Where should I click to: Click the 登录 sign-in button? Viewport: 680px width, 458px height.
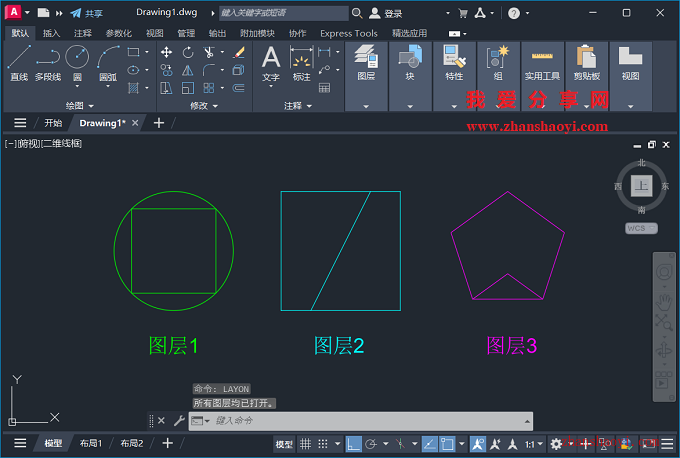[386, 13]
